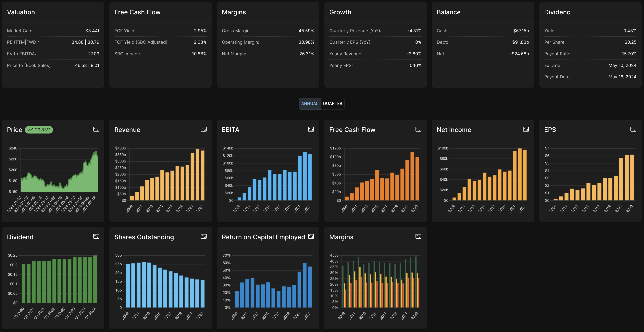This screenshot has width=644, height=332.
Task: Click the Net value -$24.68b
Action: tap(519, 54)
